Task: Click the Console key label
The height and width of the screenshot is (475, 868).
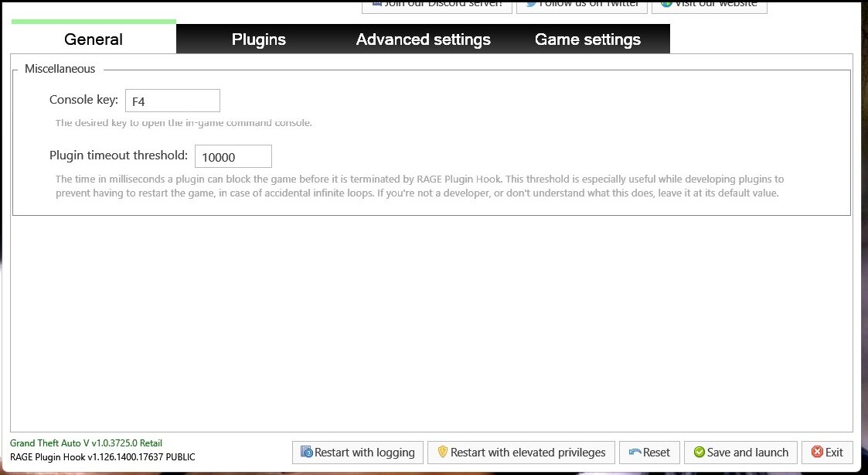Action: [83, 100]
